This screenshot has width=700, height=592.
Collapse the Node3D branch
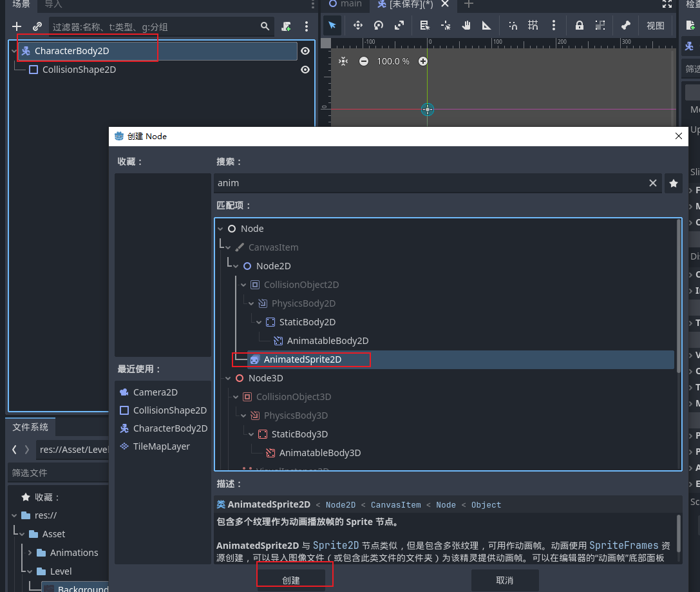point(228,378)
